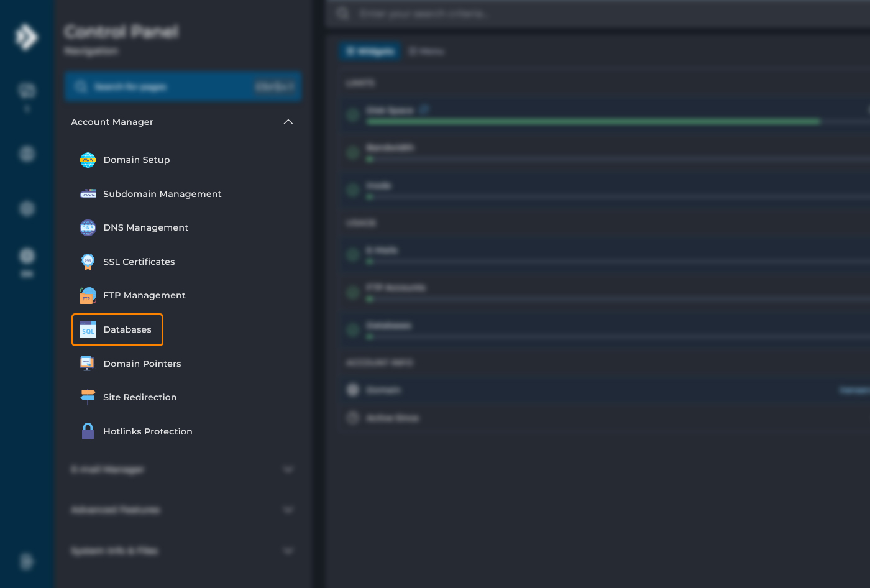870x588 pixels.
Task: Switch to the Menu tab
Action: click(x=427, y=52)
